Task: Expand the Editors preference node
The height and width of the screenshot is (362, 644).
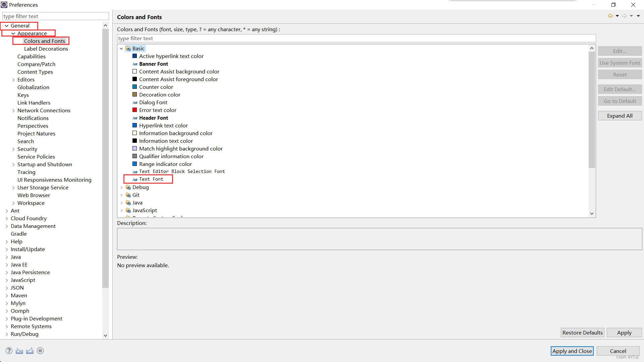Action: click(13, 80)
